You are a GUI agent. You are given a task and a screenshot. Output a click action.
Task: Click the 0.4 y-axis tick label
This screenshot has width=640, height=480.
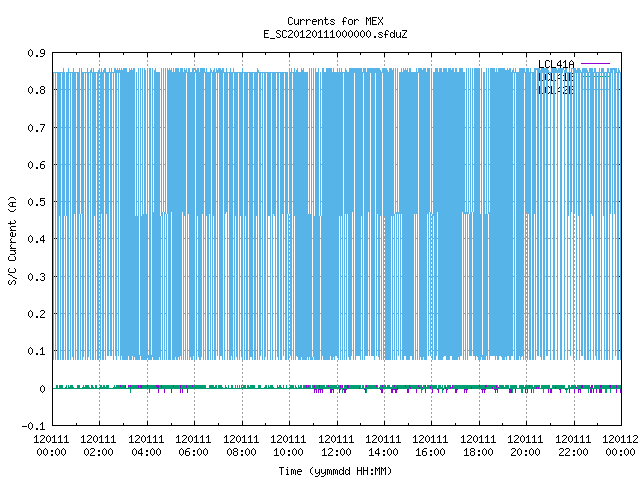tap(37, 239)
